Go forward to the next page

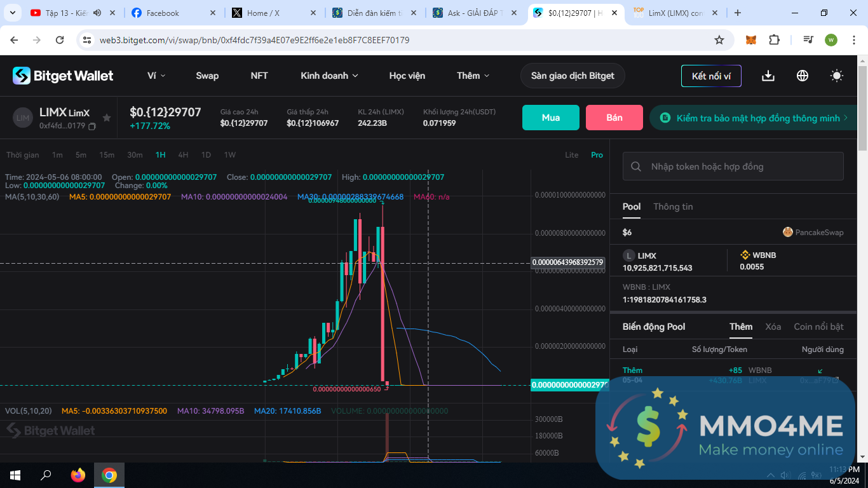click(x=37, y=40)
